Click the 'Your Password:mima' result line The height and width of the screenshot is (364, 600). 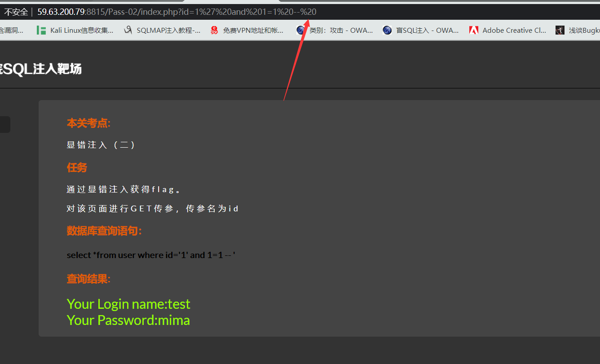tap(128, 320)
